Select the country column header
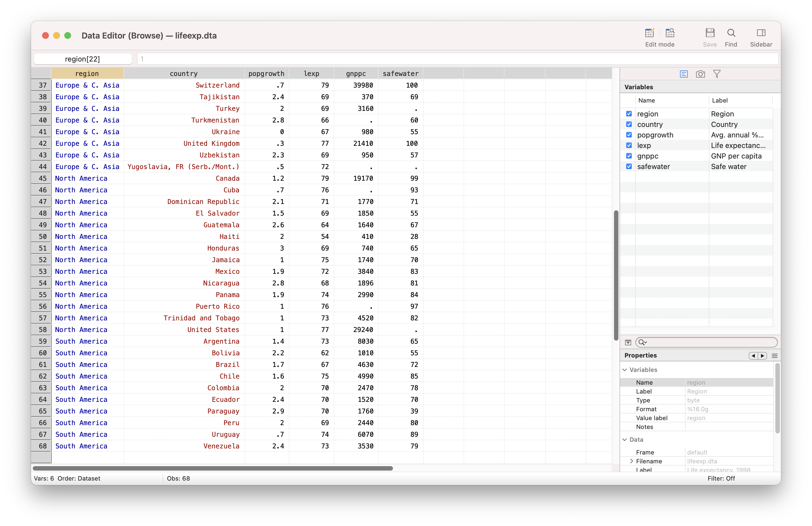The height and width of the screenshot is (526, 812). point(184,74)
